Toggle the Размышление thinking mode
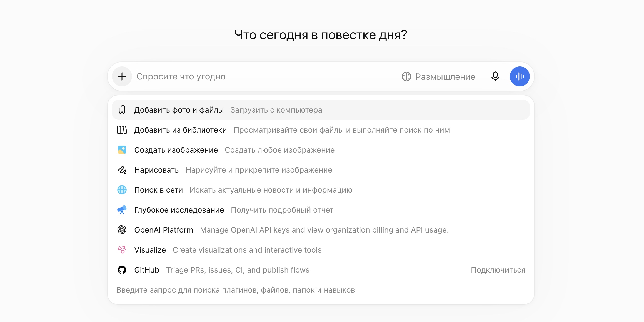 coord(438,76)
